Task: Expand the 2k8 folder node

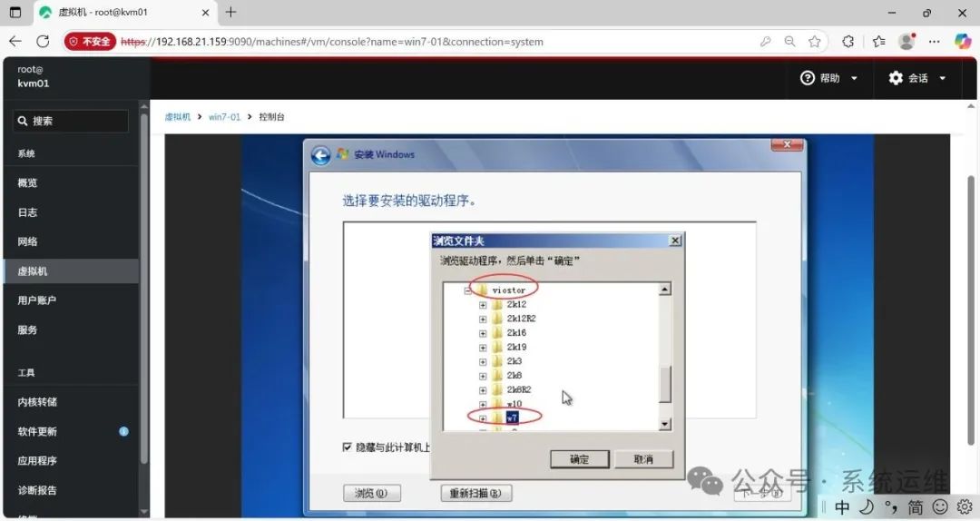Action: [x=483, y=376]
